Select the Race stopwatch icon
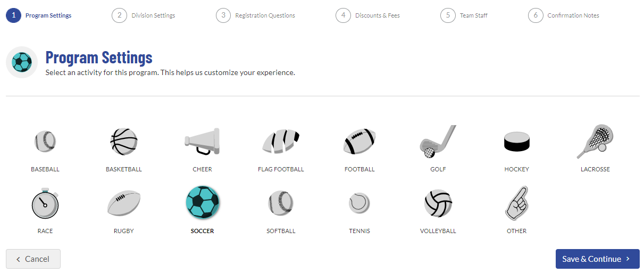 (x=45, y=203)
